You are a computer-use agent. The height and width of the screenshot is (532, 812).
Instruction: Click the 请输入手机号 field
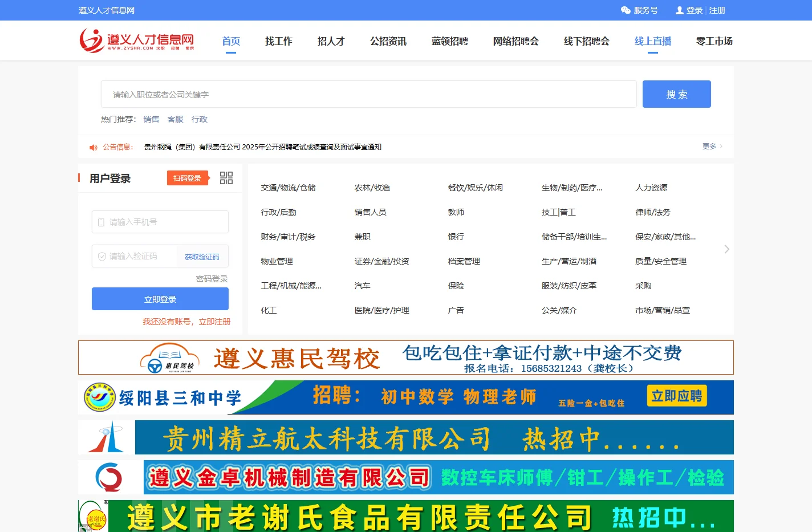[x=160, y=222]
